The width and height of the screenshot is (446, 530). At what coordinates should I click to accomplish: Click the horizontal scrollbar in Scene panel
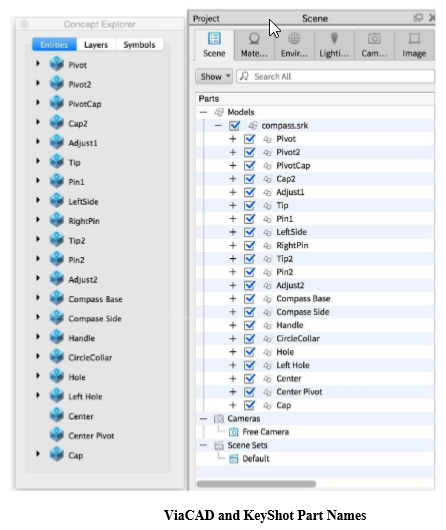[256, 484]
